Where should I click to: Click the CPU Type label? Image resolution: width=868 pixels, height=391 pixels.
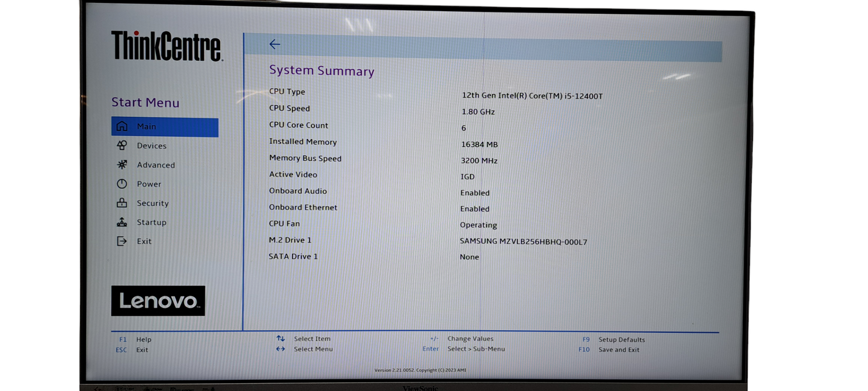287,92
